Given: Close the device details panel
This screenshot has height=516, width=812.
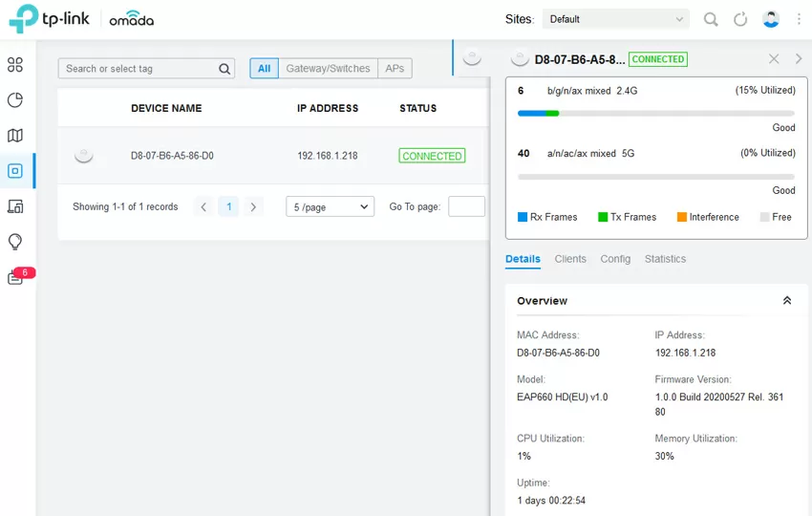Looking at the screenshot, I should (x=774, y=59).
